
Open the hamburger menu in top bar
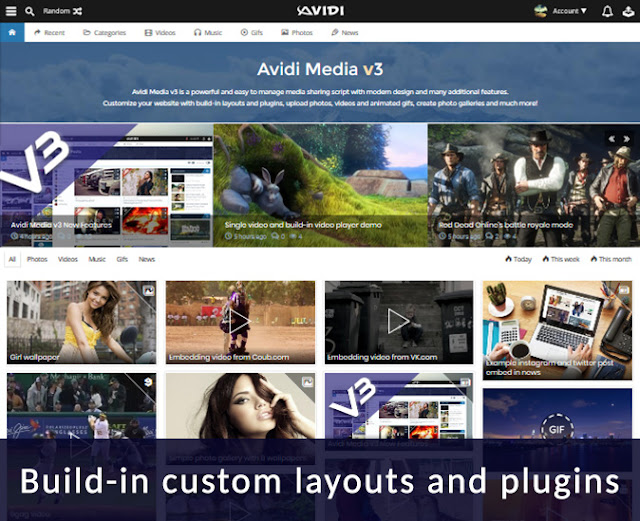[9, 11]
